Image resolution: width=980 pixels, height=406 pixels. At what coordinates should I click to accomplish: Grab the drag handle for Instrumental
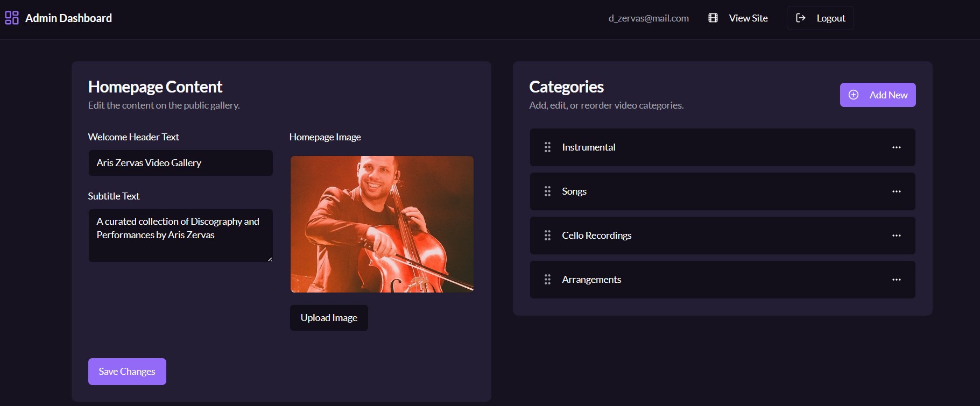(x=547, y=147)
